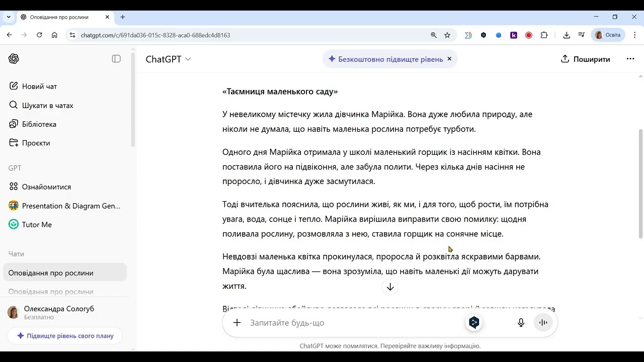Click the hexagonal extension icon in composer
The height and width of the screenshot is (362, 644).
pyautogui.click(x=474, y=323)
